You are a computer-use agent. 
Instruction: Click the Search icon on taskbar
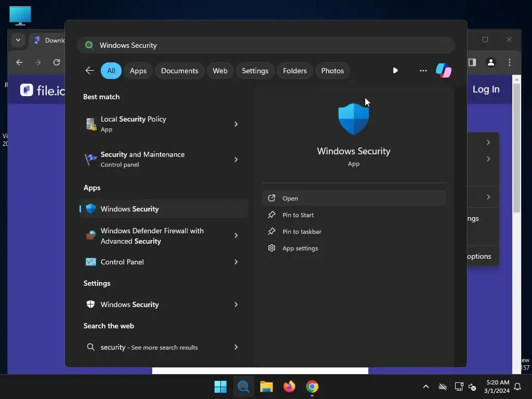pyautogui.click(x=243, y=387)
